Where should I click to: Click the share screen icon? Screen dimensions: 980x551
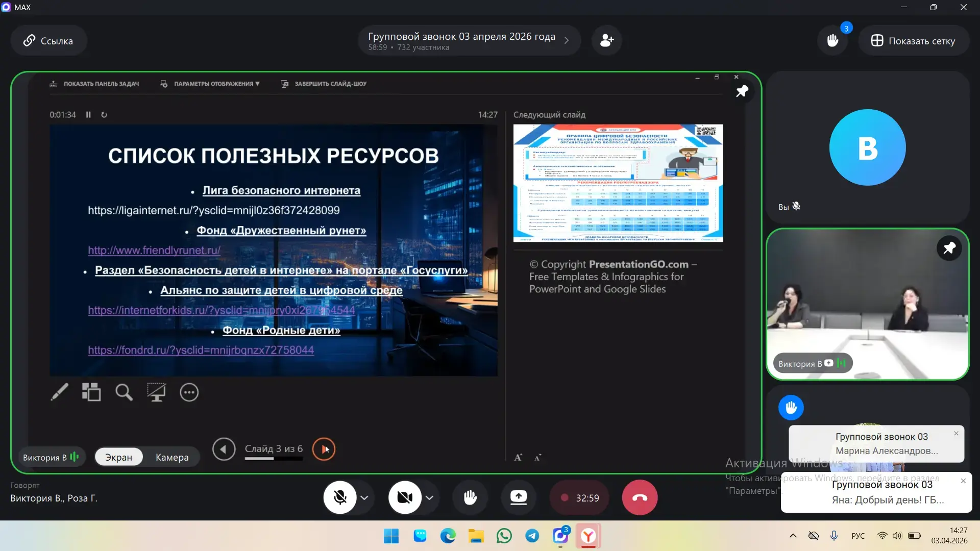[519, 497]
